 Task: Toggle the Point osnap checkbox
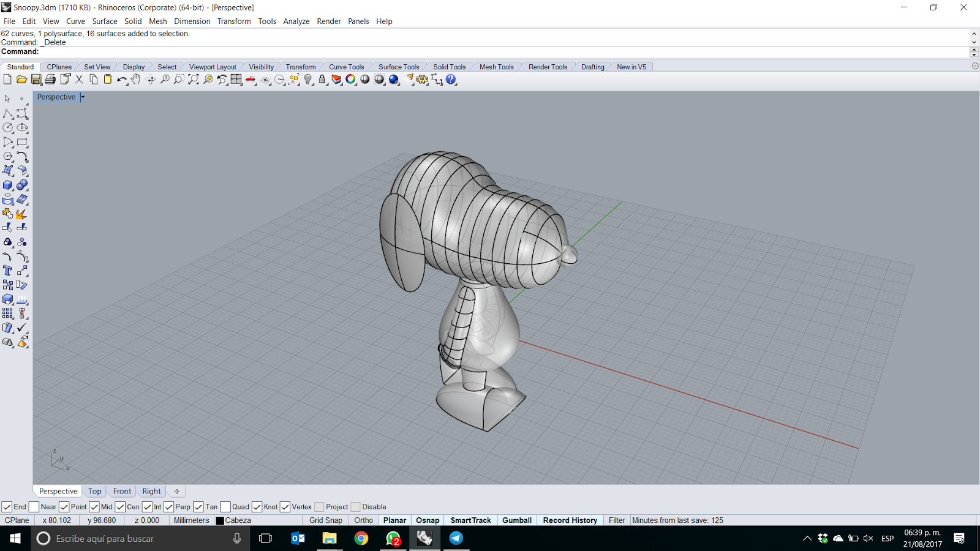point(64,507)
